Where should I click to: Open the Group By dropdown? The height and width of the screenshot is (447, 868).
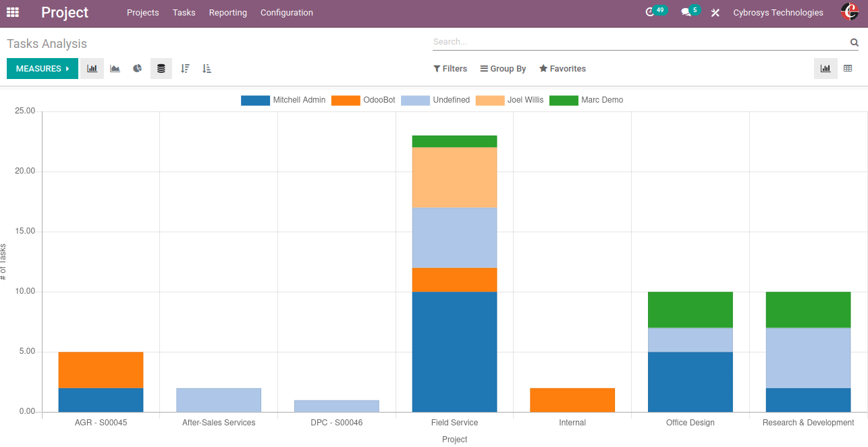pos(503,69)
